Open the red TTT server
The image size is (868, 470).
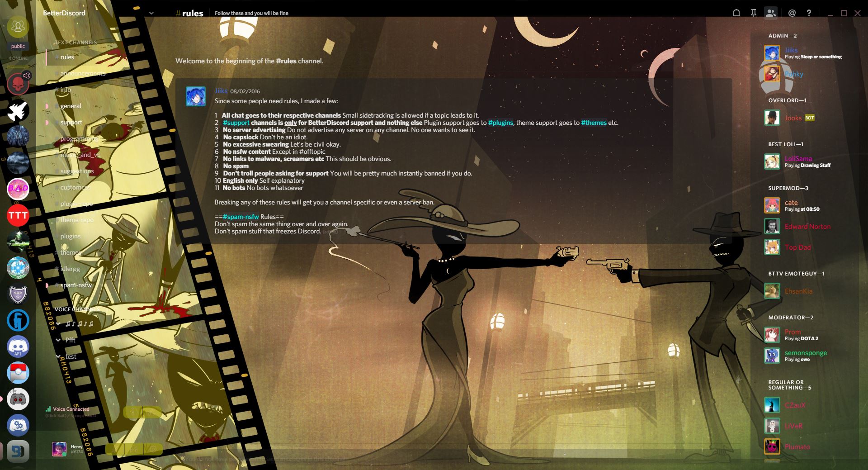point(18,215)
